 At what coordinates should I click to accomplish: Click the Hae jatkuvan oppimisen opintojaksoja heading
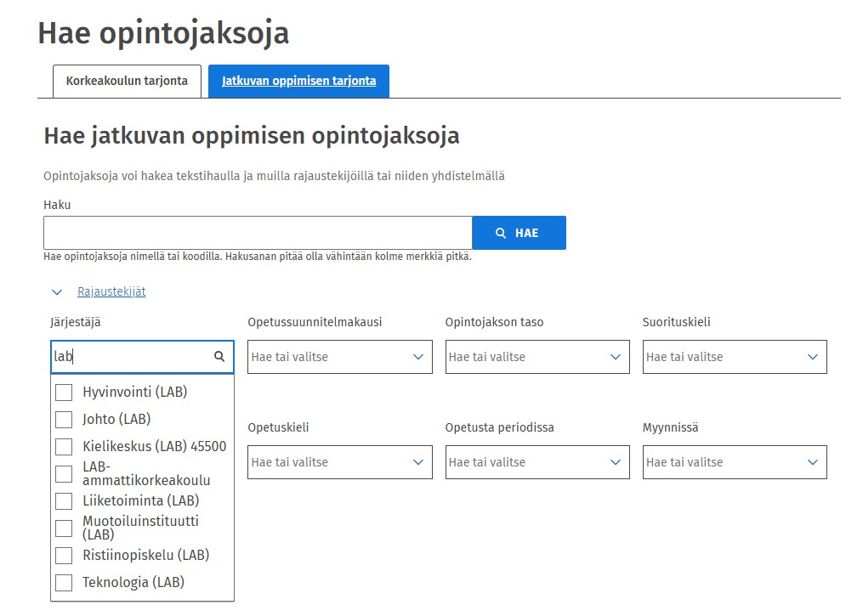coord(252,135)
